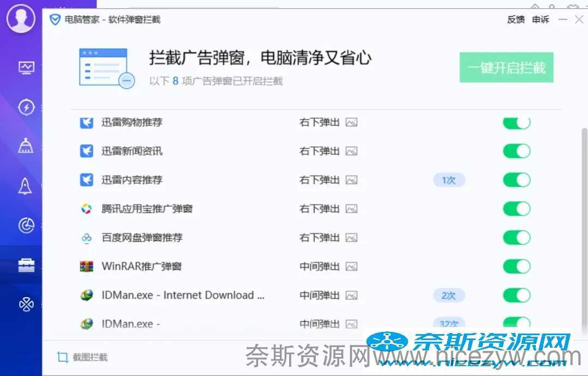The height and width of the screenshot is (376, 588).
Task: Click the 一键开启拦截 button
Action: [x=507, y=67]
